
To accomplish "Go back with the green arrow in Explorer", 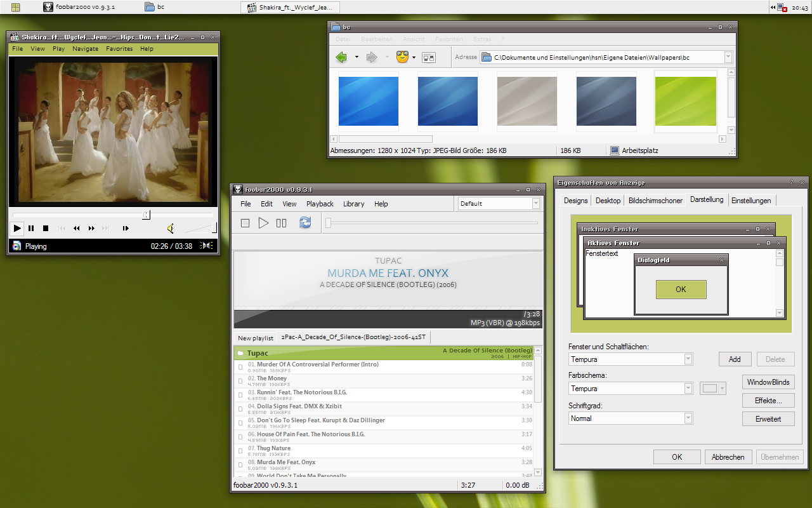I will coord(341,57).
